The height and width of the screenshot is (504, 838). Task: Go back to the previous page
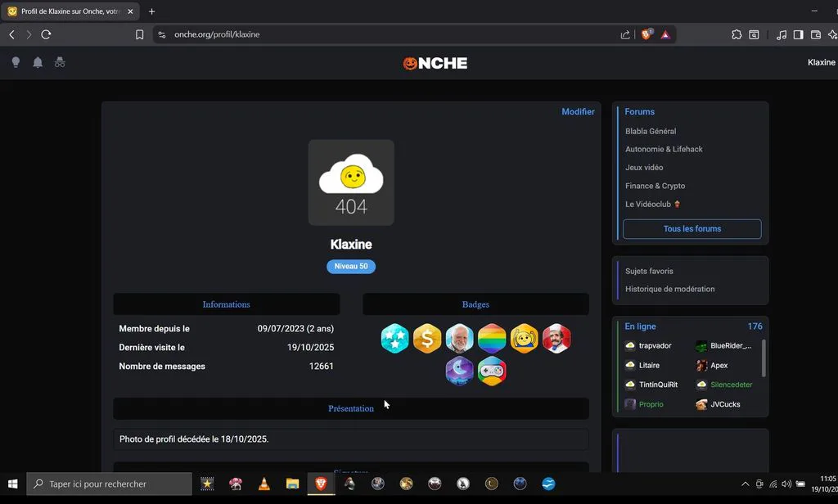(x=11, y=34)
